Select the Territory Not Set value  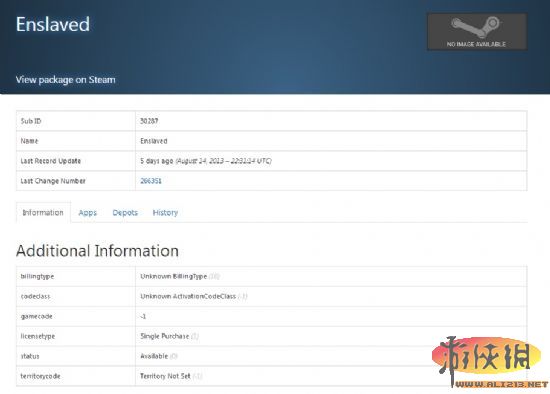coord(171,376)
